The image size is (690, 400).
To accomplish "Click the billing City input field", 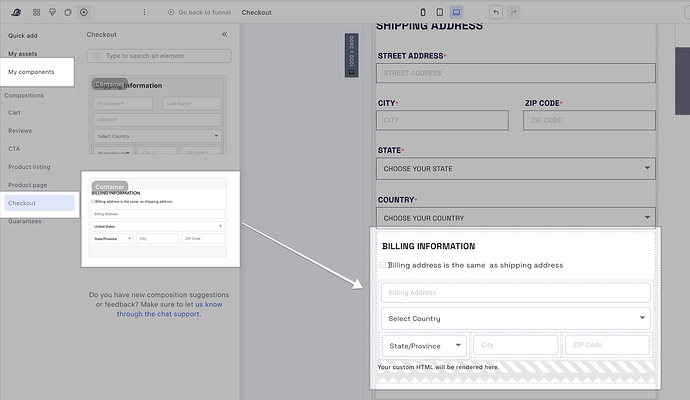I will tap(516, 345).
